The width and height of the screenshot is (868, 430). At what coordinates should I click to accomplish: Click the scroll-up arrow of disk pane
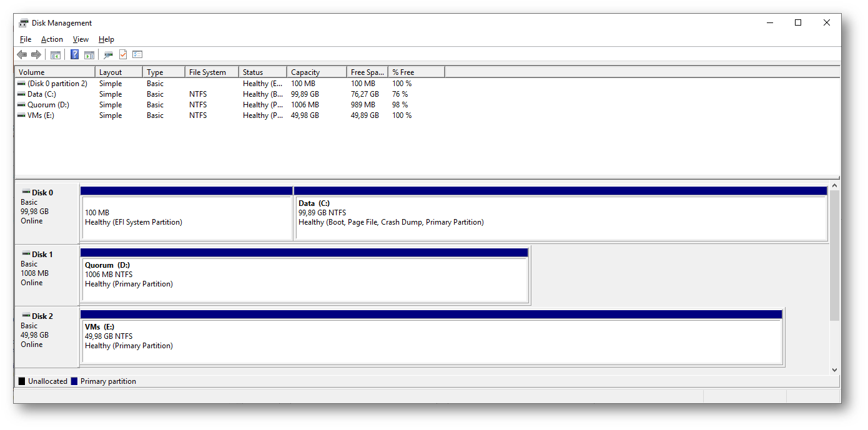(x=835, y=186)
